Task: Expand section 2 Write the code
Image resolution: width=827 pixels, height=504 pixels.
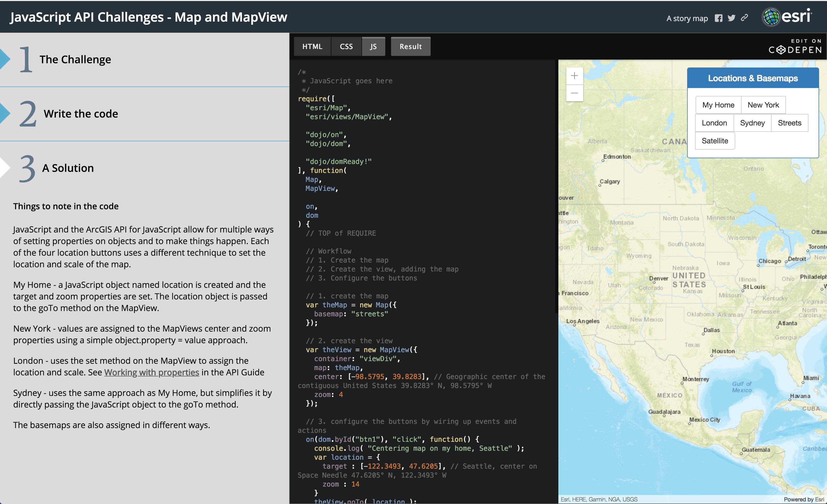Action: (x=80, y=114)
